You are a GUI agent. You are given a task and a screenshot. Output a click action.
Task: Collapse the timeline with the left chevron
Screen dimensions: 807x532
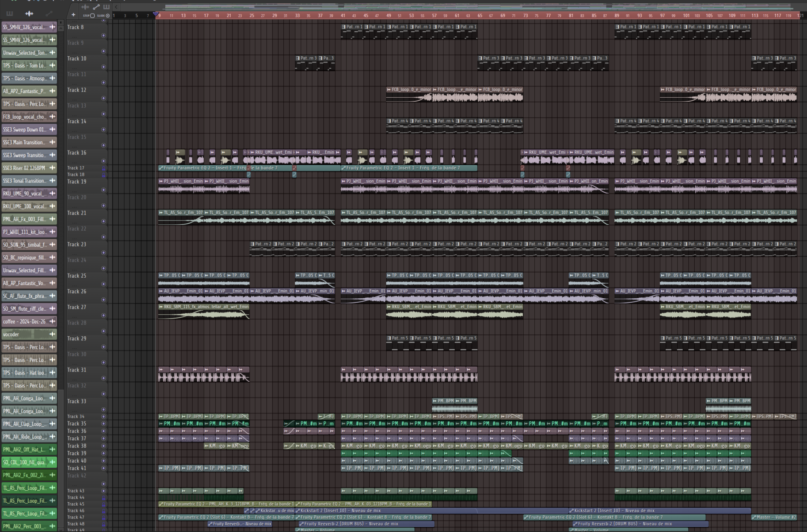[x=116, y=7]
